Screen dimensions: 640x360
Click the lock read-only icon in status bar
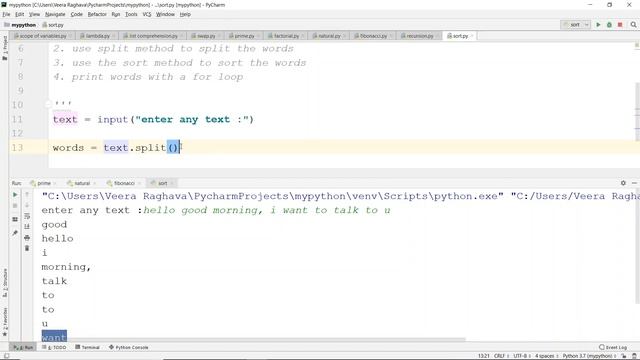pyautogui.click(x=624, y=356)
